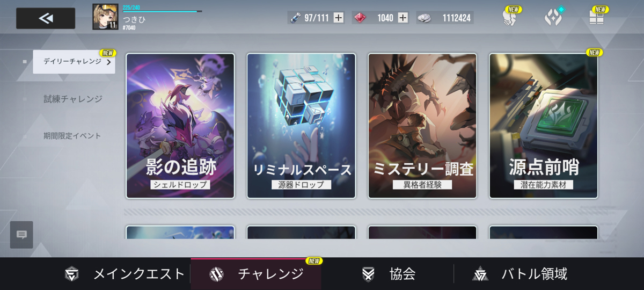Tap the double-arrow back button
644x290 pixels.
coord(46,18)
